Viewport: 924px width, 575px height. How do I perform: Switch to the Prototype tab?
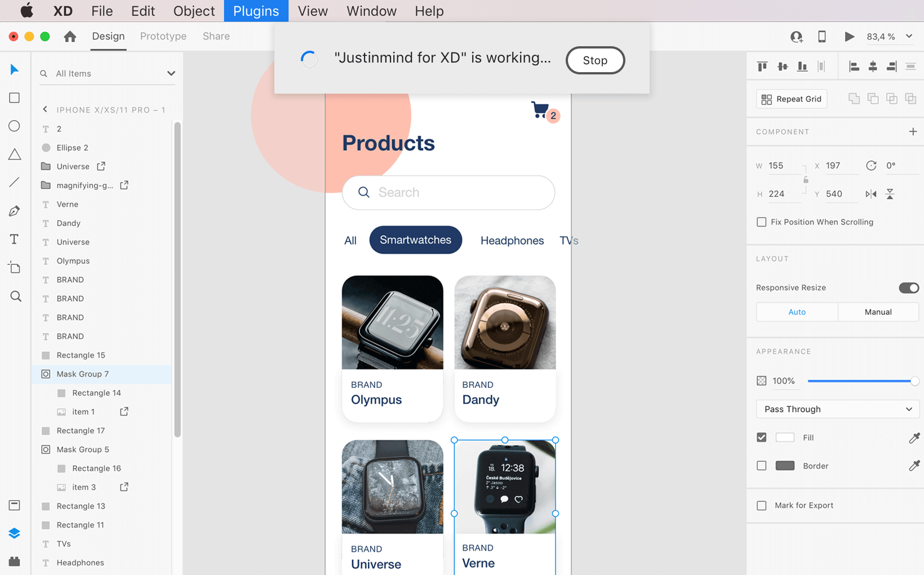[163, 36]
